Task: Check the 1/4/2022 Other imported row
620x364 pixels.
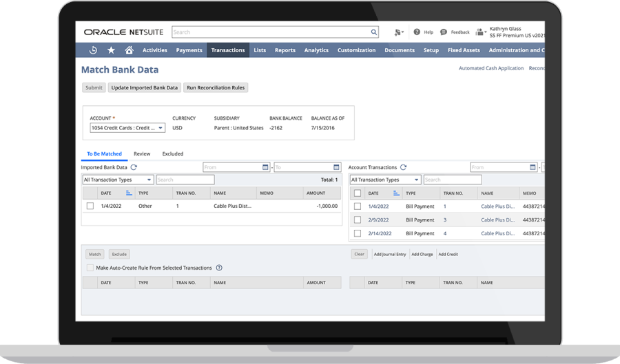Action: coord(90,206)
